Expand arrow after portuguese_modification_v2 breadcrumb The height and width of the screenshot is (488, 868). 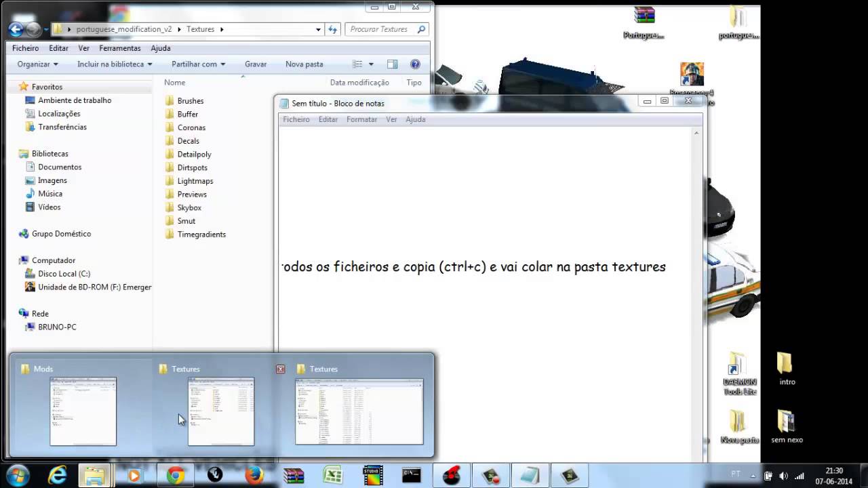point(179,29)
